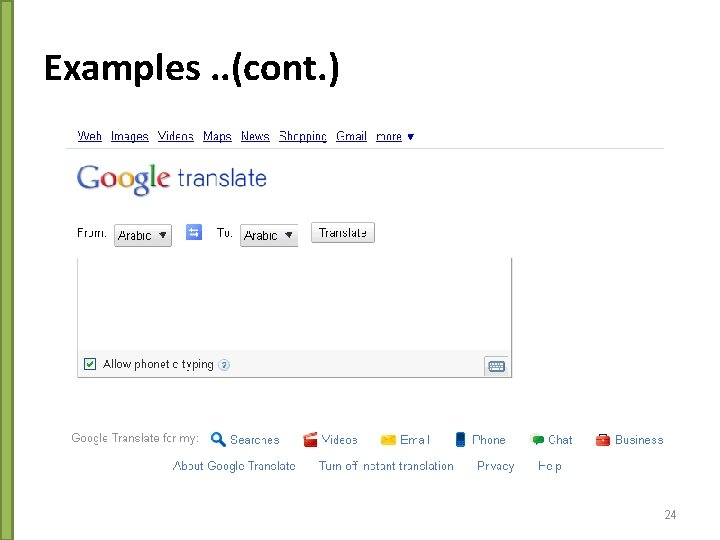Go to Gmail from the top bar
Screen dimensions: 720x540
(351, 137)
